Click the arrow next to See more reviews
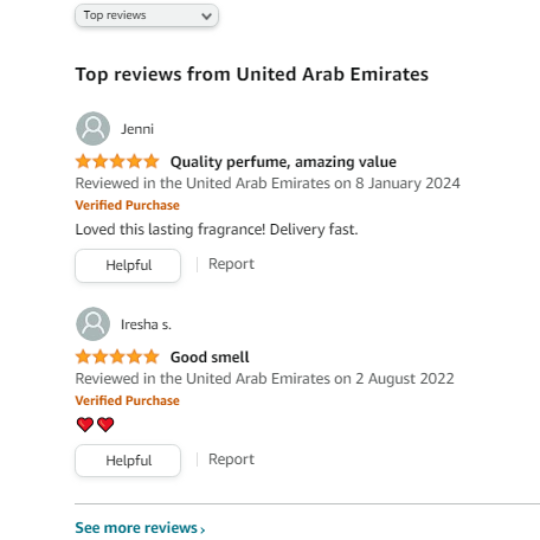540x540 pixels. click(x=202, y=530)
